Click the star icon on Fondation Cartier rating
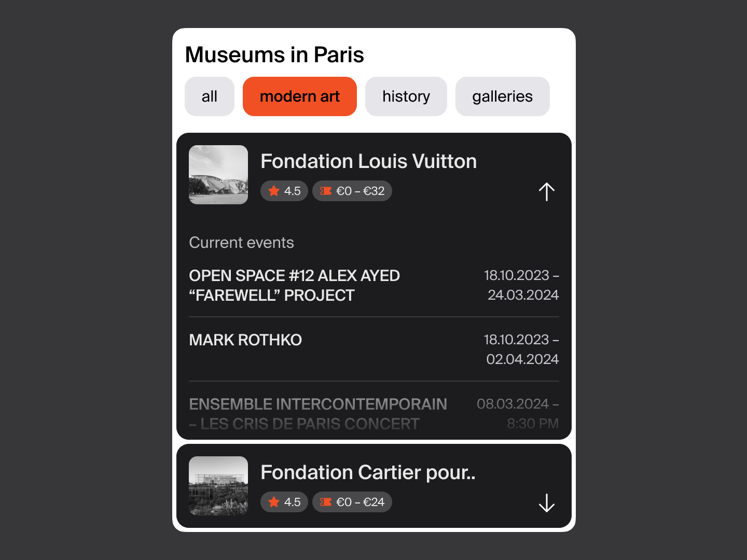Viewport: 747px width, 560px height. [274, 502]
